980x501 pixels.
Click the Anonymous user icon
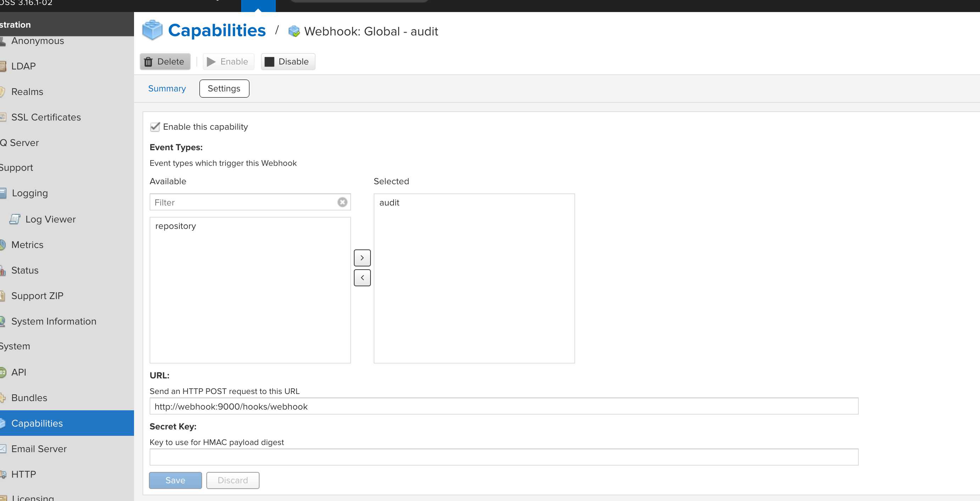click(x=4, y=40)
